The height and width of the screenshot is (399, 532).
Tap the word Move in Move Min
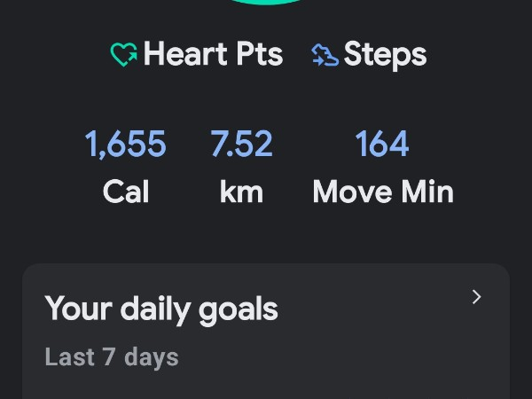(348, 192)
